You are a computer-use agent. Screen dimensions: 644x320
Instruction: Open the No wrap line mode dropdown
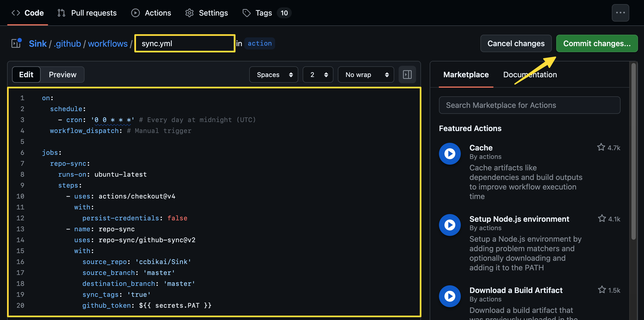click(x=366, y=75)
